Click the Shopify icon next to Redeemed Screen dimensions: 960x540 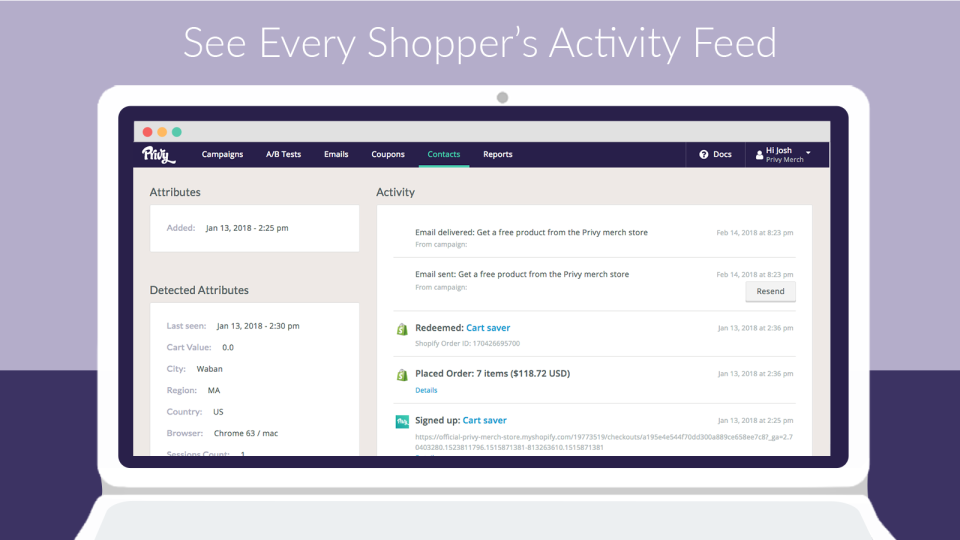402,329
